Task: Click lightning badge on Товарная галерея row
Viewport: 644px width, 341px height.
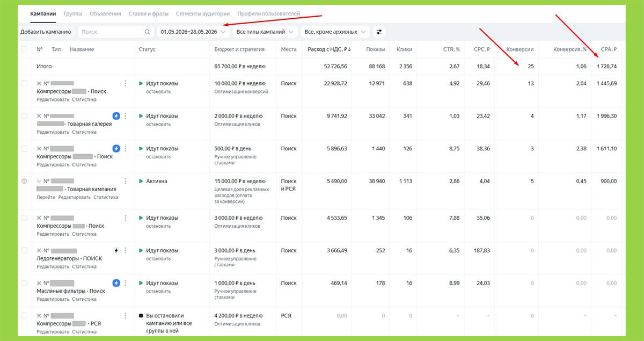Action: point(116,116)
